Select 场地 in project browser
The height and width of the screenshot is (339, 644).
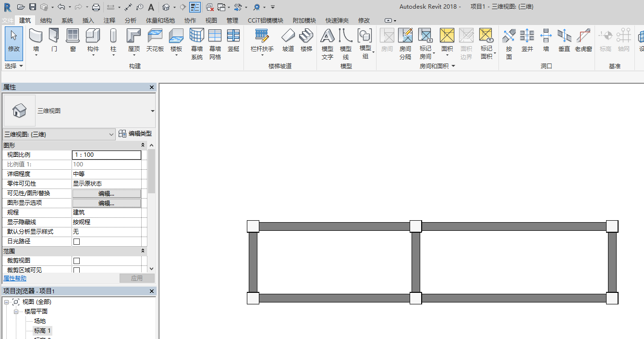click(x=40, y=321)
